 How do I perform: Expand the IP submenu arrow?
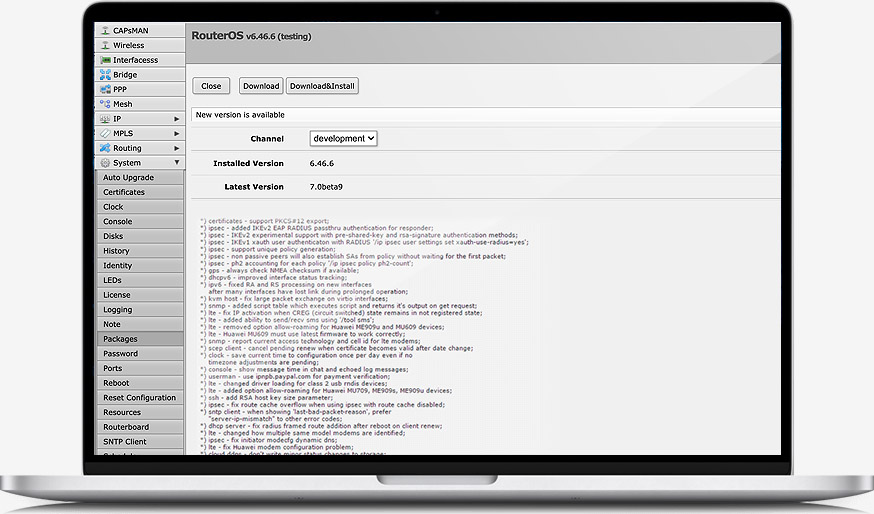tap(176, 119)
